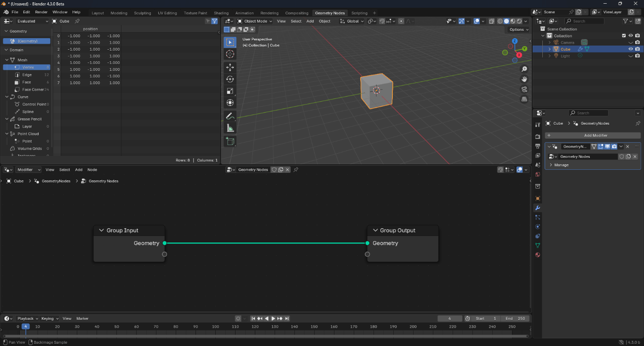
Task: Select the Rotate tool
Action: 230,79
